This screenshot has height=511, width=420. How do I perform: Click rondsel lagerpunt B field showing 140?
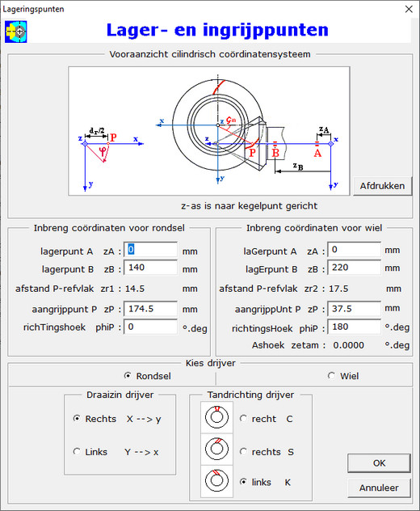pyautogui.click(x=151, y=268)
